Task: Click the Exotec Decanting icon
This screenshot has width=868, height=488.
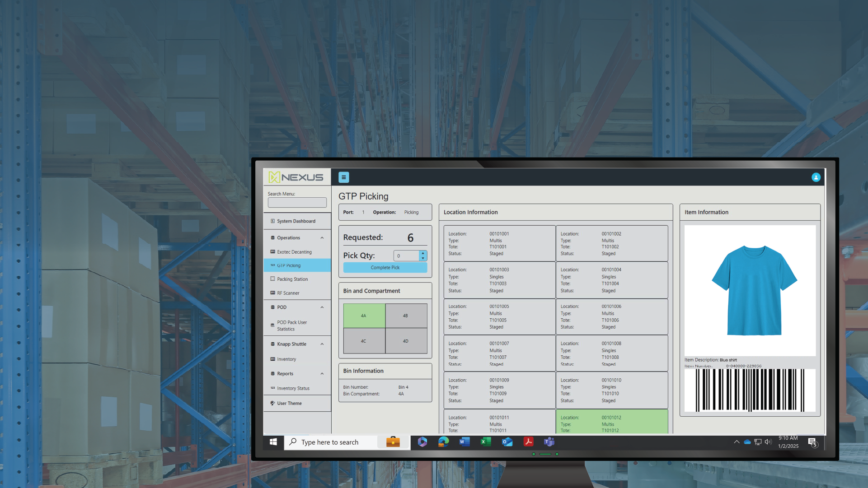Action: pyautogui.click(x=273, y=252)
